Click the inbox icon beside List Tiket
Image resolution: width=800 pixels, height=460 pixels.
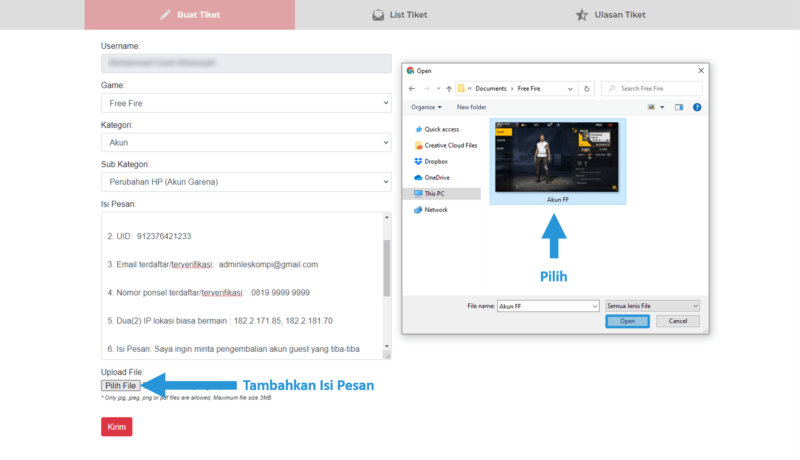tap(378, 15)
